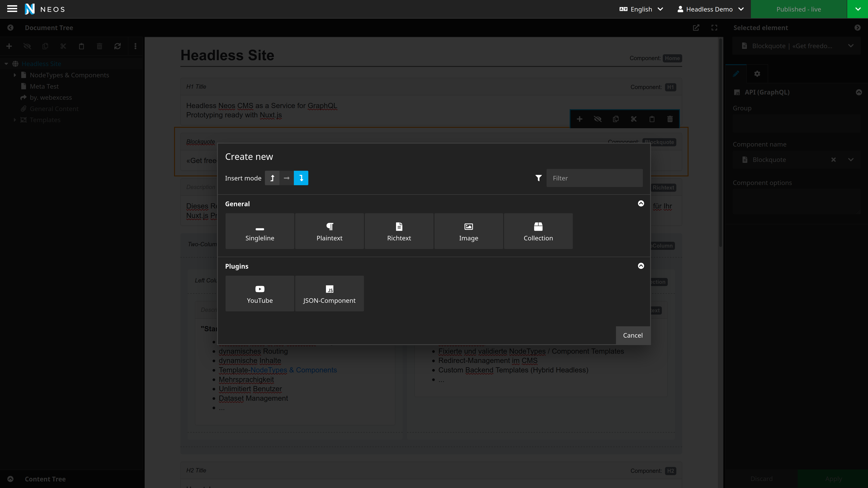Click the Neos logo
868x488 pixels.
coord(45,9)
